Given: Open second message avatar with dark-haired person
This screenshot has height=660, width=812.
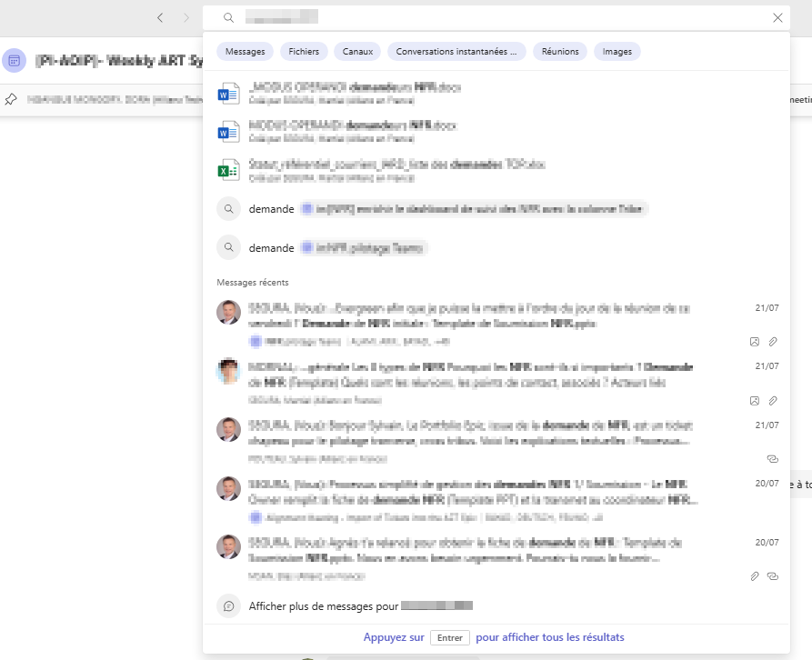Looking at the screenshot, I should (228, 371).
